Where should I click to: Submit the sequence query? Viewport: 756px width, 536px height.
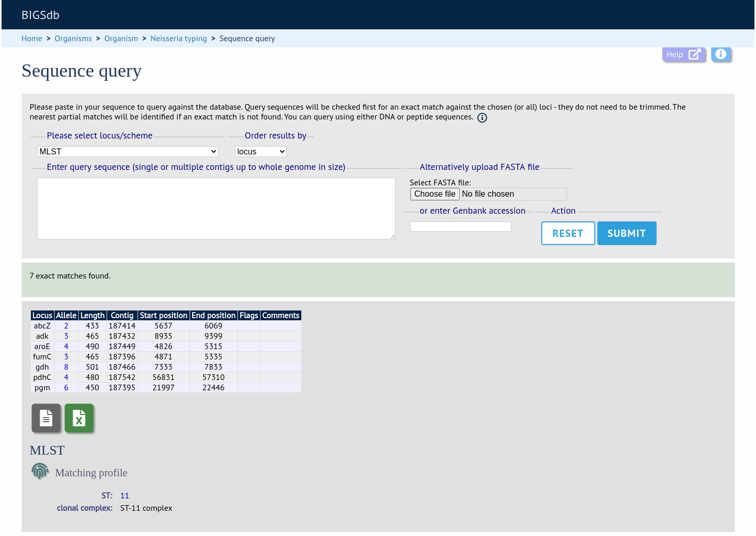pos(627,233)
